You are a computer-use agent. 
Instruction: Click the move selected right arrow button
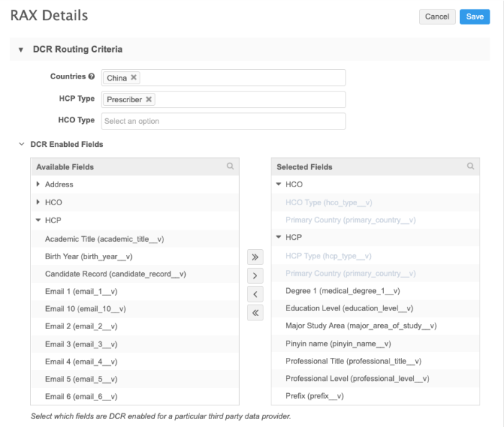pyautogui.click(x=256, y=276)
